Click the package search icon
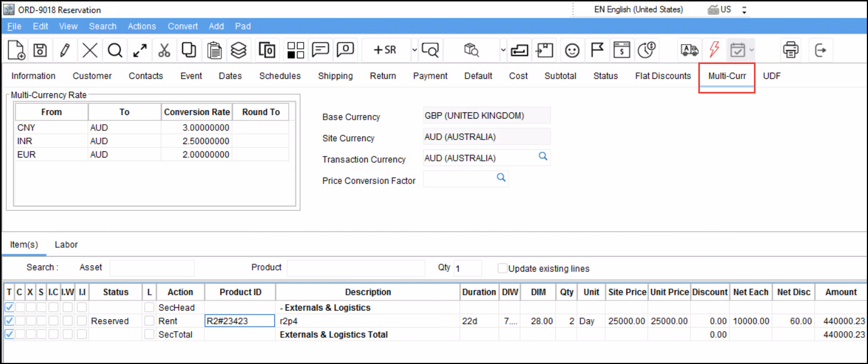Screen dimensions: 868x364 coord(471,50)
